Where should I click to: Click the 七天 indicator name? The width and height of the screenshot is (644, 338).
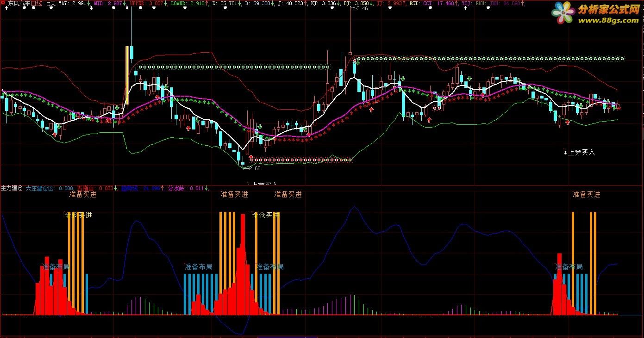pyautogui.click(x=50, y=3)
